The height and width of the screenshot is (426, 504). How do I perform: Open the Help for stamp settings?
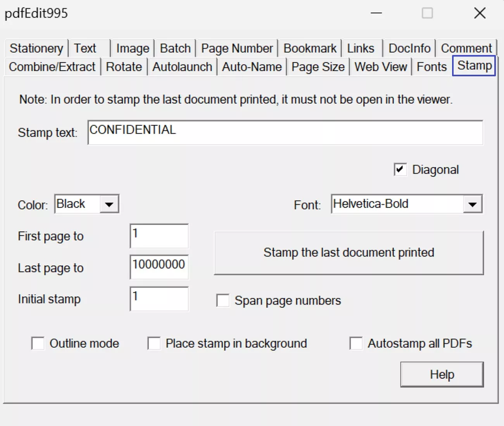[x=442, y=374]
